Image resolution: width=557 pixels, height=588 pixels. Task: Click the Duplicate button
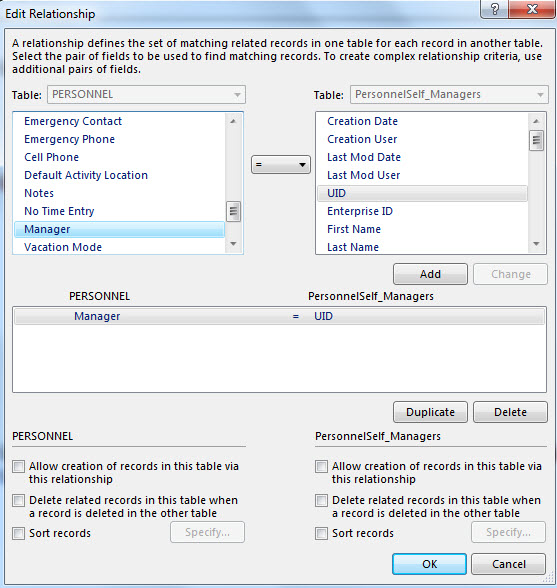[430, 412]
